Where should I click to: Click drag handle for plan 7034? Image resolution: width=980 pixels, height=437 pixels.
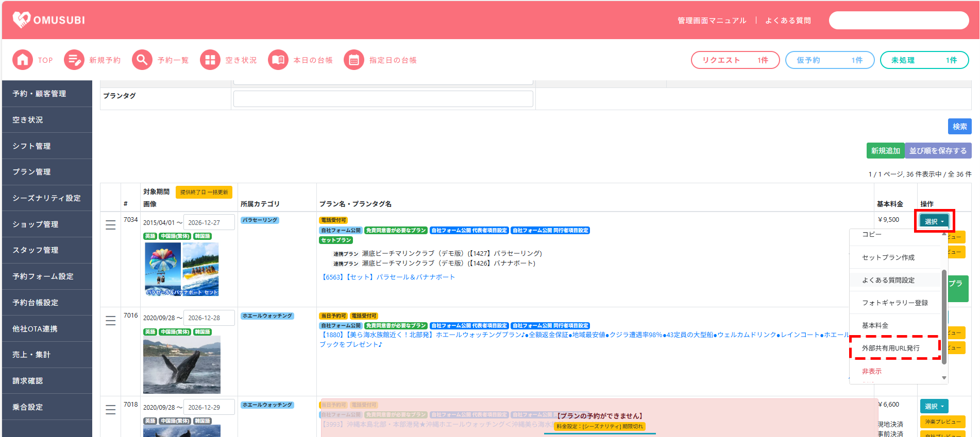click(x=110, y=225)
